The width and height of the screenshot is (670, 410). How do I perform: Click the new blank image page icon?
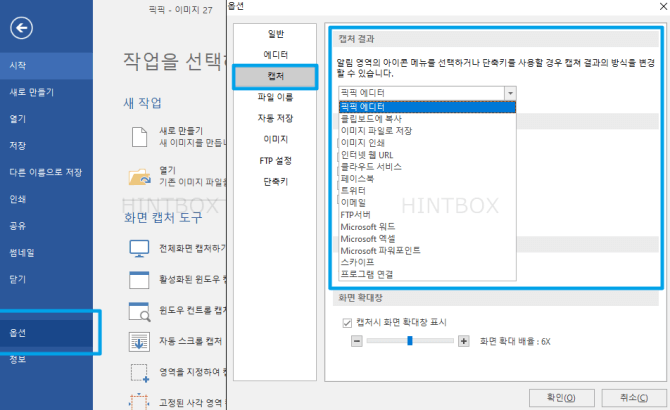coord(139,137)
